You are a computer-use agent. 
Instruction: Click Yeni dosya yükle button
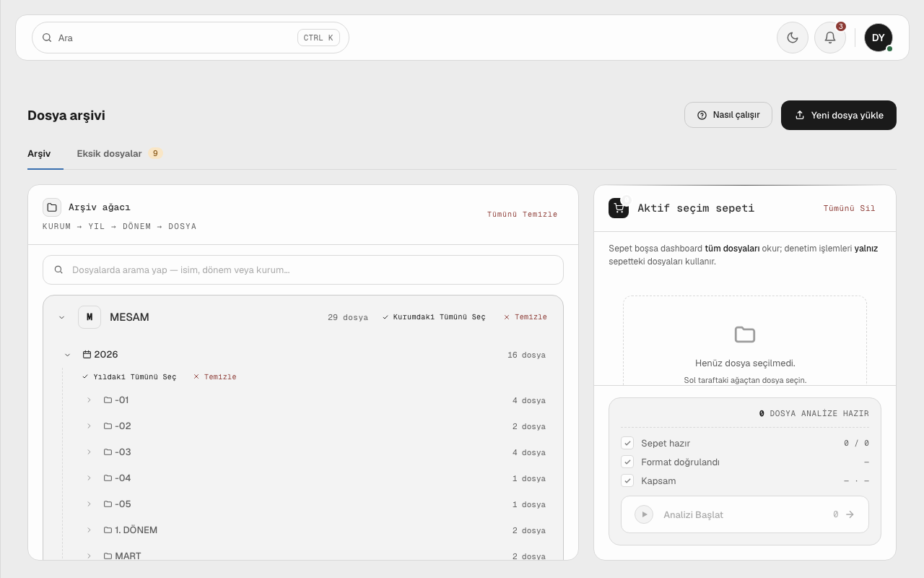click(x=839, y=116)
